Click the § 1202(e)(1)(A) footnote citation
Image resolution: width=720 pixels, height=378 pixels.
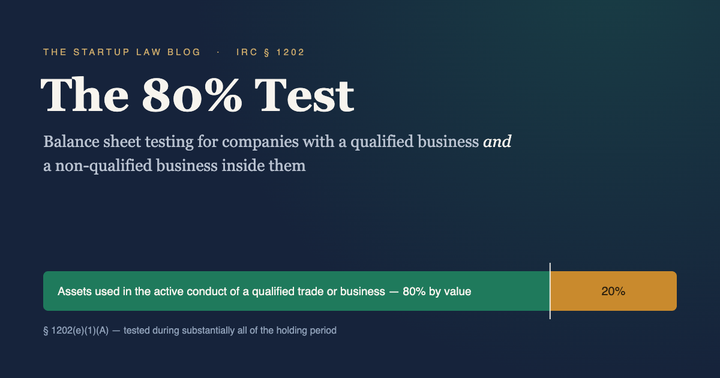click(x=76, y=331)
